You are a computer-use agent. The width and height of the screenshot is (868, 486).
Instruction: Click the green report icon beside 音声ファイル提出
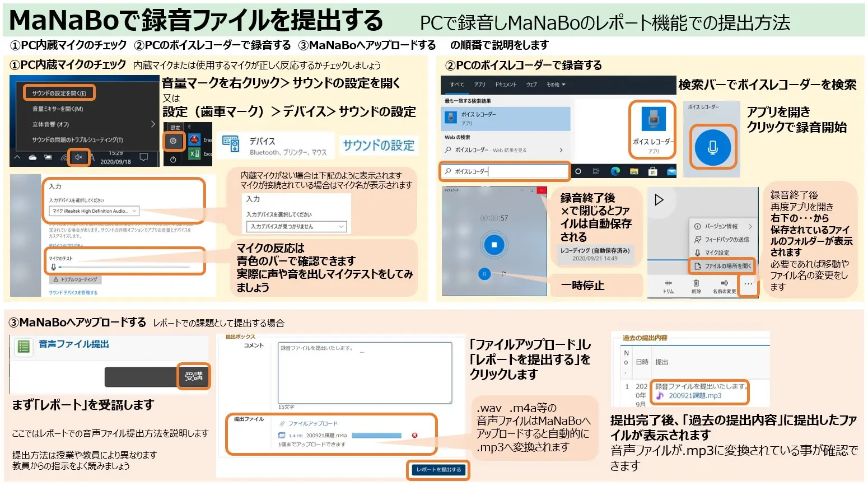[24, 347]
